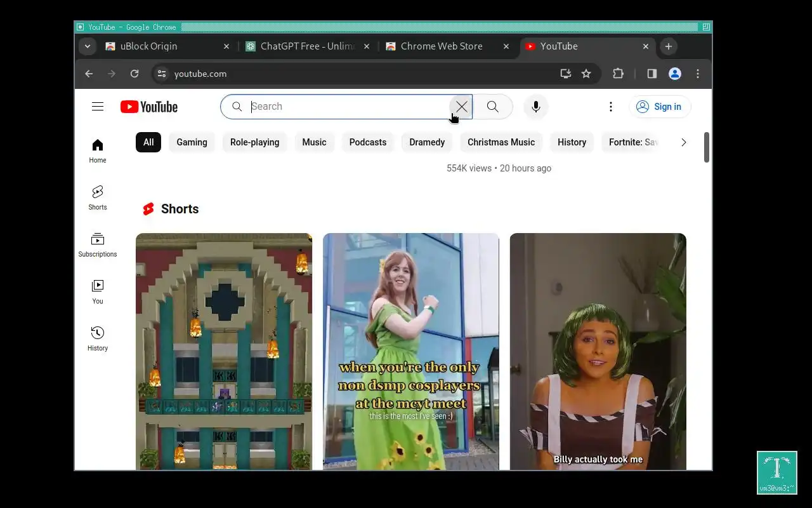Show more filter chips with right arrow
Screen dimensions: 812x508
683,142
